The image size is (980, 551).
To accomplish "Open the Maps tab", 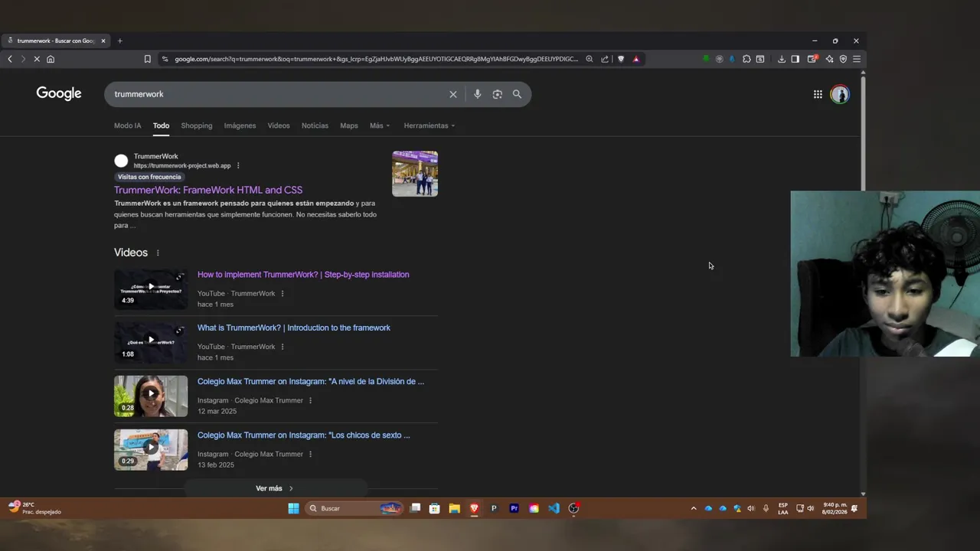I will [349, 126].
